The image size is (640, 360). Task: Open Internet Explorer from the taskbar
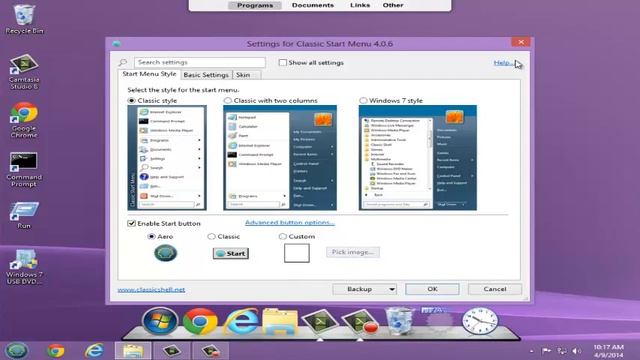94,351
